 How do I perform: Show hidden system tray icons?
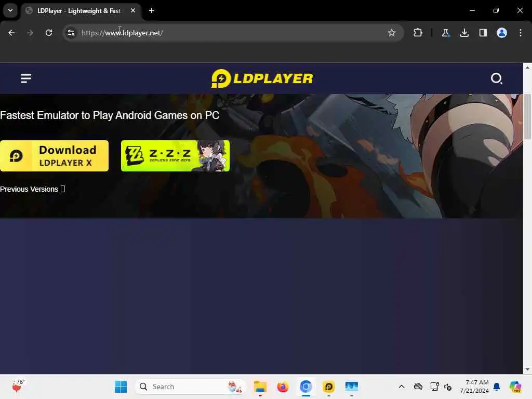click(x=402, y=387)
